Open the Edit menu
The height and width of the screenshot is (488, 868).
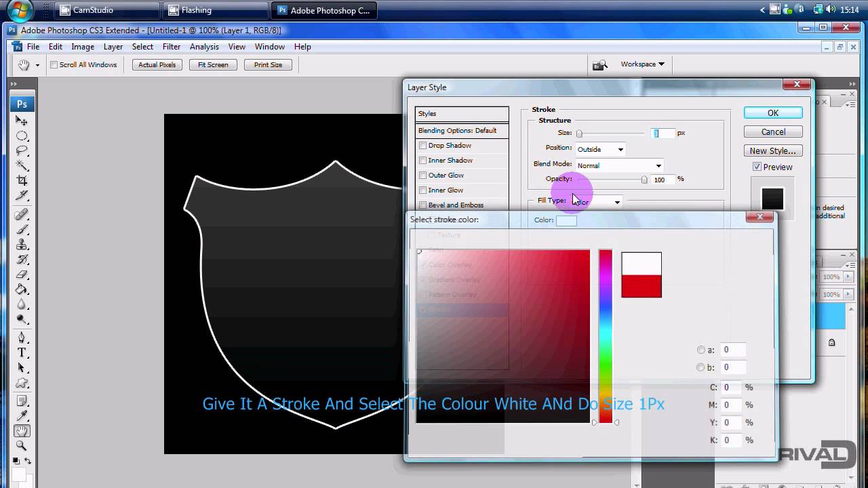point(56,47)
